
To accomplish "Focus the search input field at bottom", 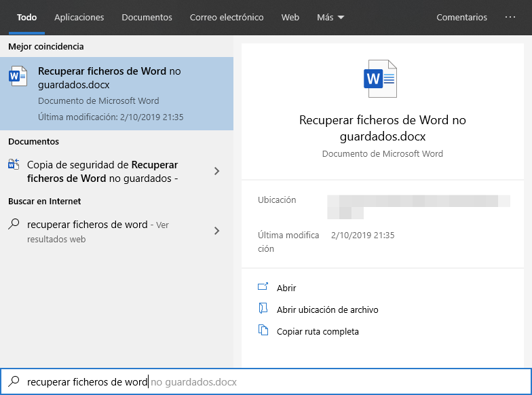I will coord(266,381).
